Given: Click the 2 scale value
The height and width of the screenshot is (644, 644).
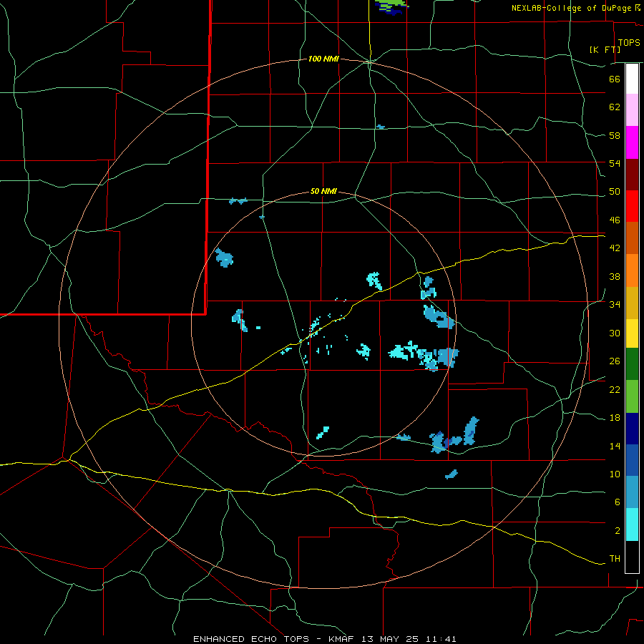Looking at the screenshot, I should click(618, 531).
